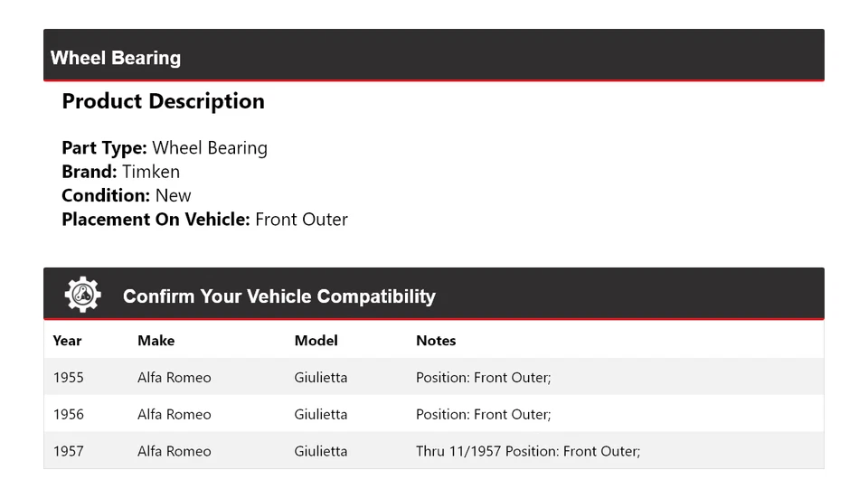Image resolution: width=868 pixels, height=498 pixels.
Task: Click the Placement On Vehicle line
Action: tap(204, 219)
